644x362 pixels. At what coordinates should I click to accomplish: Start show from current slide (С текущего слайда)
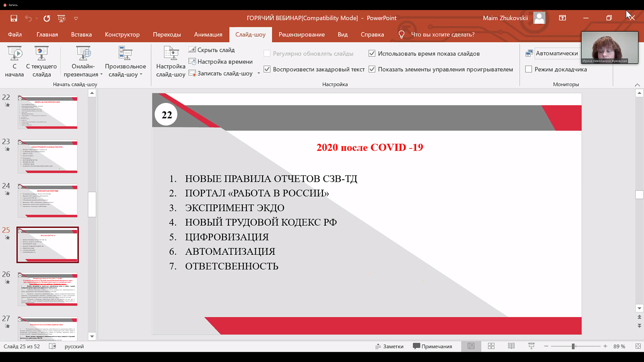pyautogui.click(x=42, y=62)
